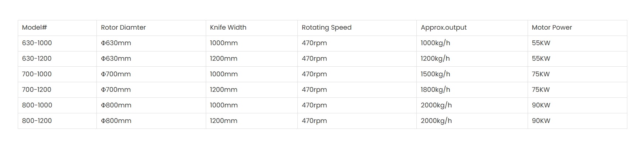
Task: Select the Rotor Diamter header cell
Action: click(x=151, y=28)
